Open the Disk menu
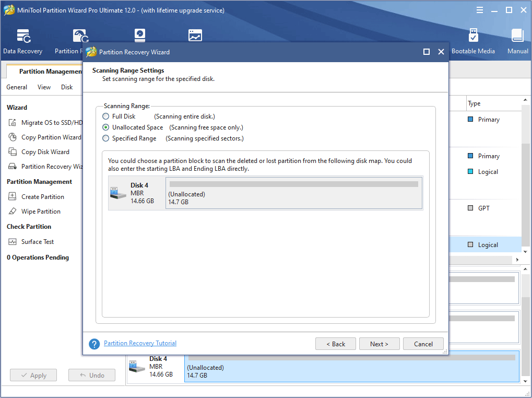The width and height of the screenshot is (532, 398). [x=67, y=87]
